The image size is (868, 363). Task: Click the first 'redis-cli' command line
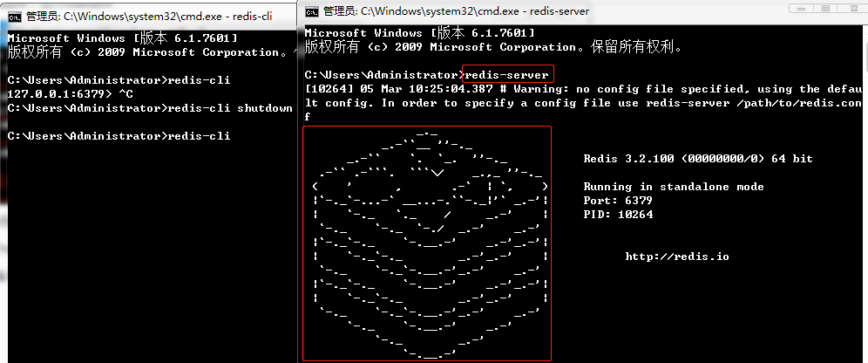coord(119,80)
